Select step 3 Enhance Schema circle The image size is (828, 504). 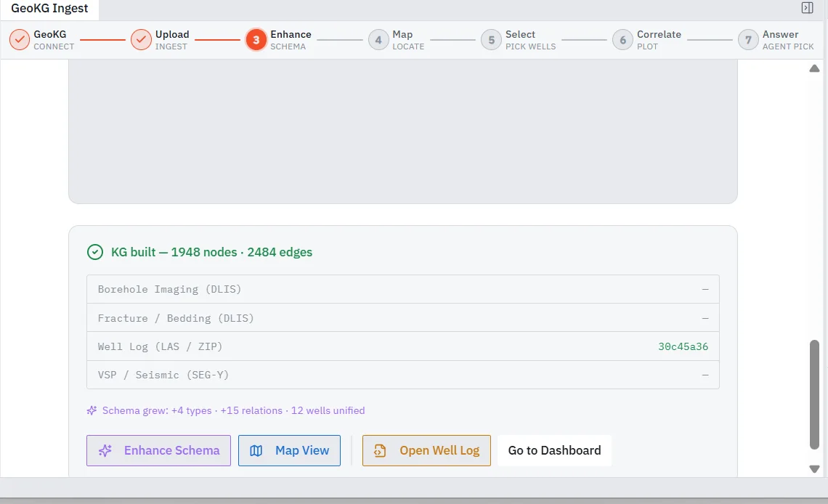256,40
